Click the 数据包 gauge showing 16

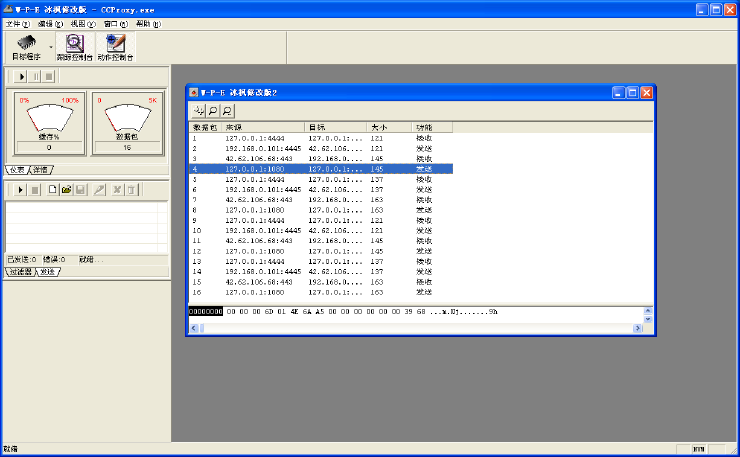[x=127, y=148]
